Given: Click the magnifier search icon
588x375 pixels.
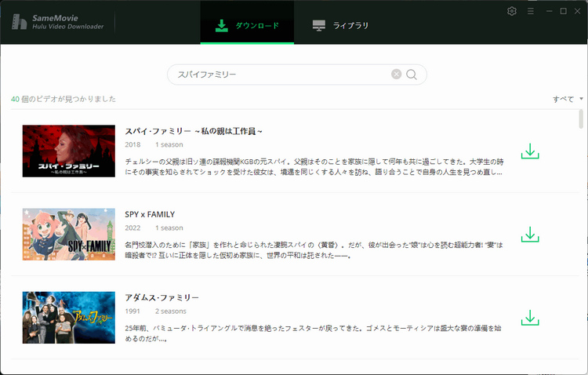Looking at the screenshot, I should coord(412,75).
